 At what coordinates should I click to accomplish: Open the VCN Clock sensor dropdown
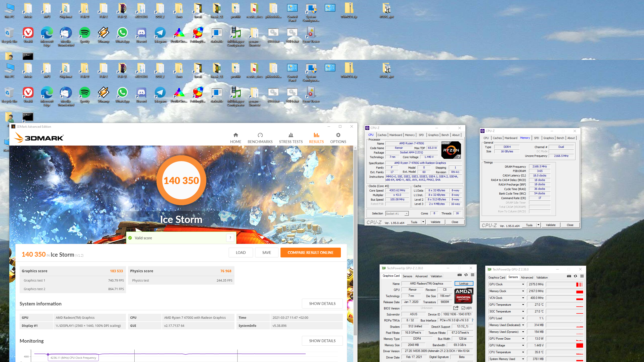[523, 298]
